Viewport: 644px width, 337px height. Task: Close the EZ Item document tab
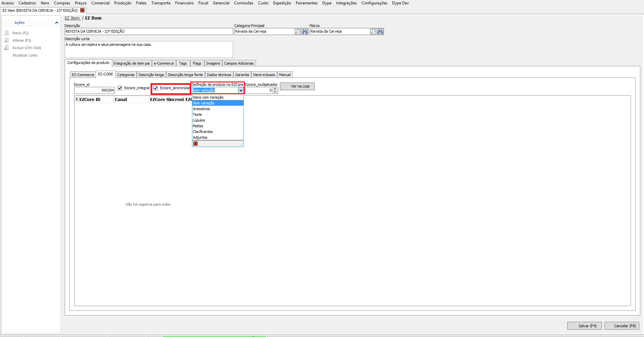point(82,10)
